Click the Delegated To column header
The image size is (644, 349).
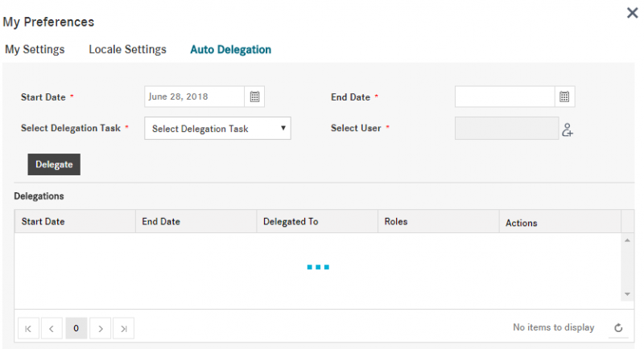pos(317,221)
